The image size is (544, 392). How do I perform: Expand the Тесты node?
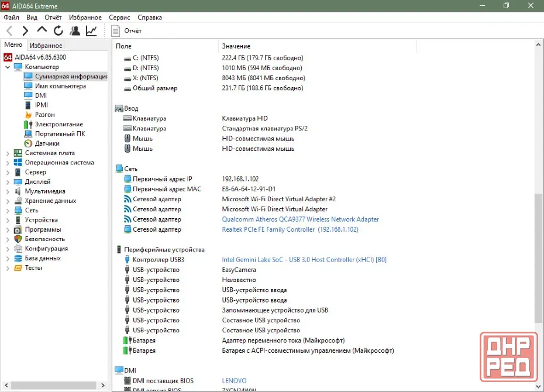8,268
